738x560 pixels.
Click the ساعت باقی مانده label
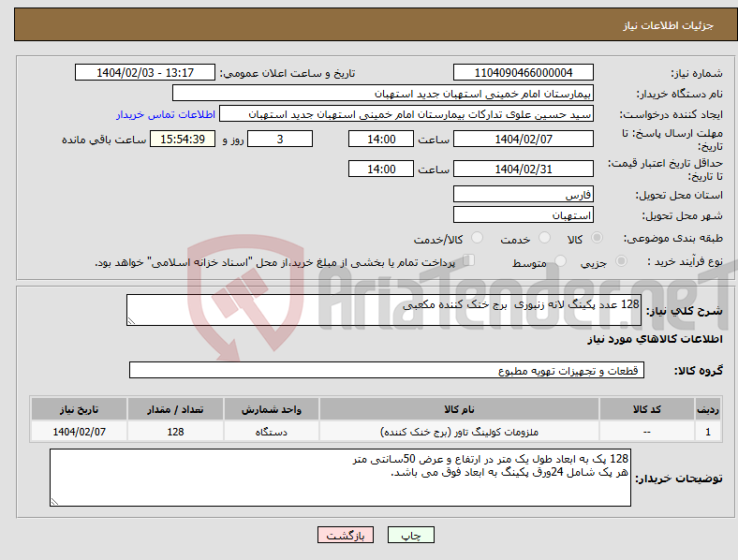pyautogui.click(x=104, y=140)
